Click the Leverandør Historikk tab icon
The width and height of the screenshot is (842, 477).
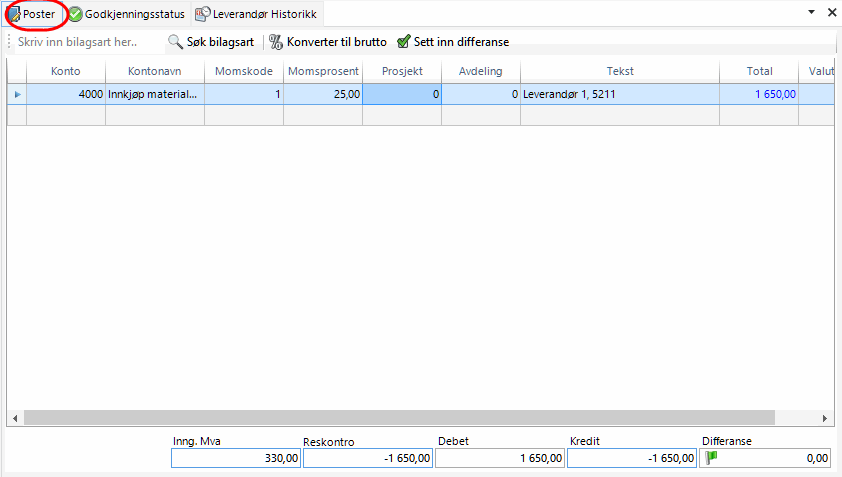click(x=202, y=14)
